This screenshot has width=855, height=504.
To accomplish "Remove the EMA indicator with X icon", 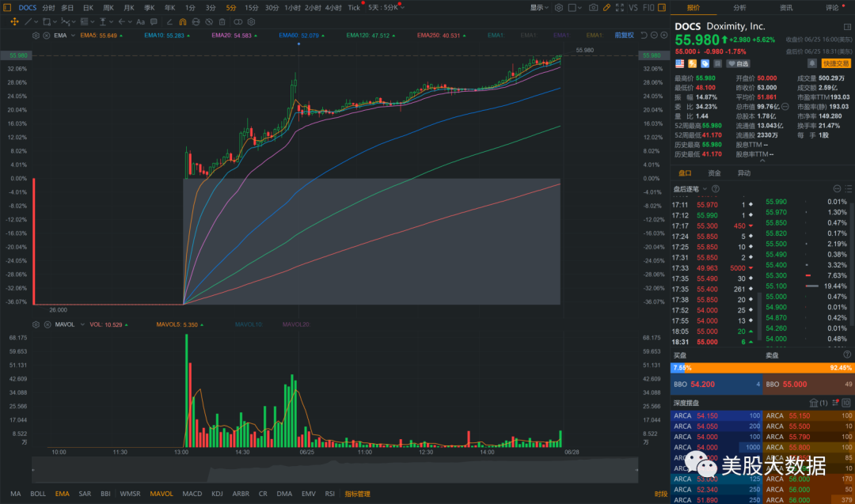I will click(47, 36).
